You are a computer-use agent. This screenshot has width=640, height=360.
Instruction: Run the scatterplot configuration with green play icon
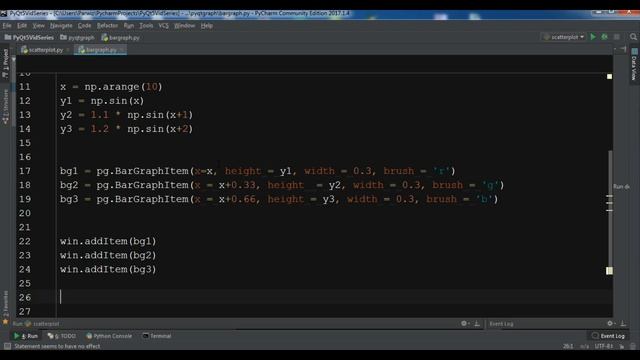point(593,37)
